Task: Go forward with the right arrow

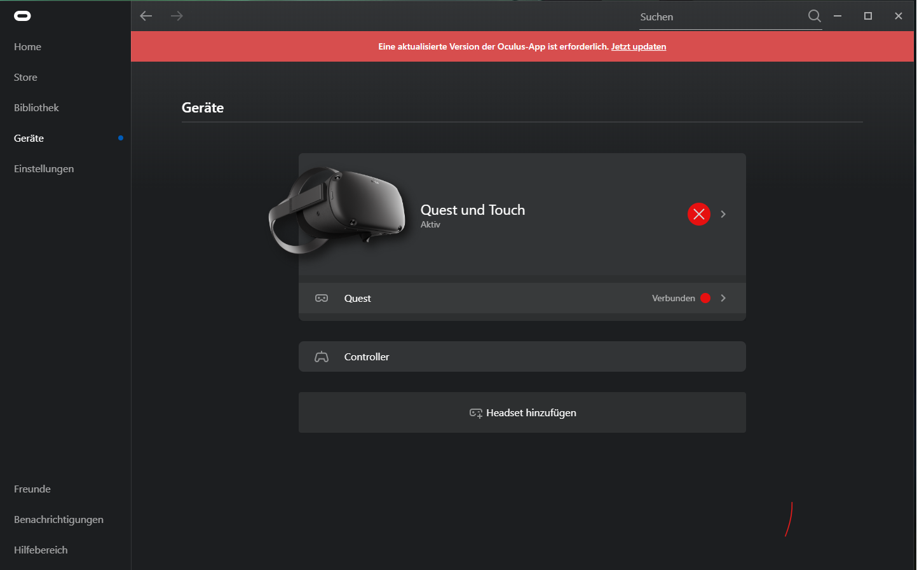Action: pos(177,16)
